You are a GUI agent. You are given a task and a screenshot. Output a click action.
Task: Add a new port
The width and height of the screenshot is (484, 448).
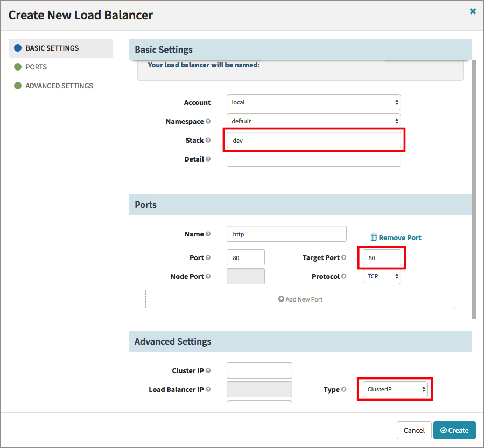300,299
